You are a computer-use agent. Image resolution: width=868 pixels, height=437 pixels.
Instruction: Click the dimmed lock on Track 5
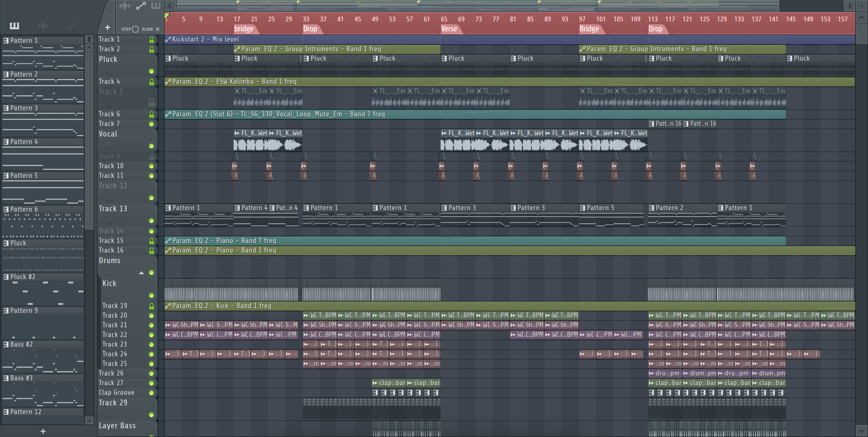coord(152,102)
